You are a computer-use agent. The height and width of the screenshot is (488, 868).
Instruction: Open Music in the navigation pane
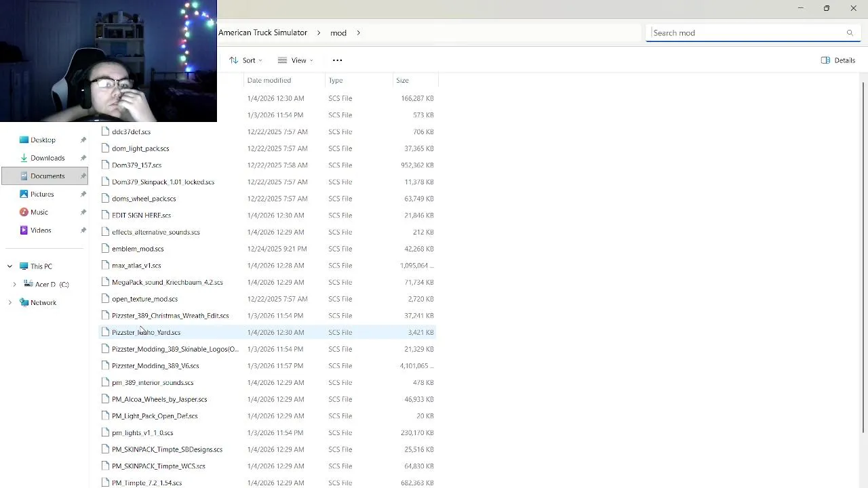point(39,212)
